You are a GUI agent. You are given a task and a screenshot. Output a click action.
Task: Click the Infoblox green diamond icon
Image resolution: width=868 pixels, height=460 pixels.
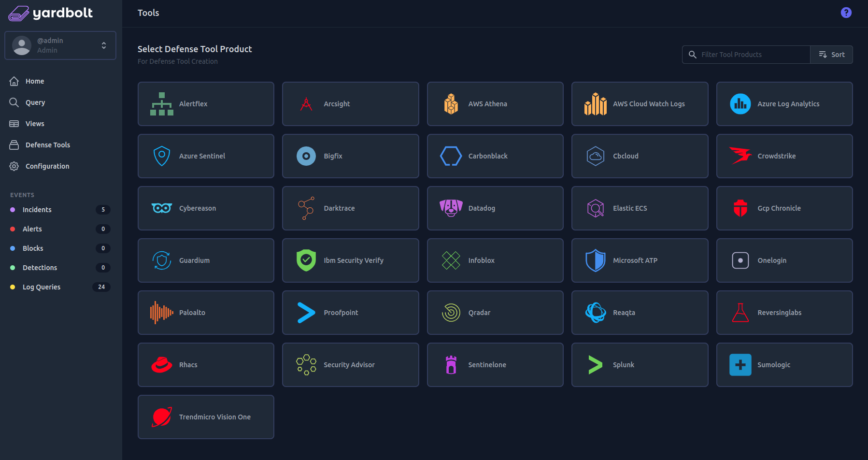point(451,260)
